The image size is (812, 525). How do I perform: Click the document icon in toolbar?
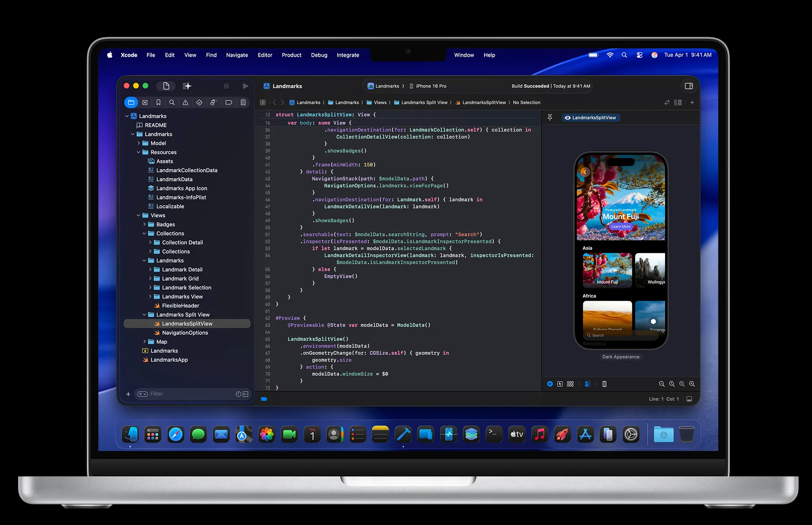tap(166, 86)
